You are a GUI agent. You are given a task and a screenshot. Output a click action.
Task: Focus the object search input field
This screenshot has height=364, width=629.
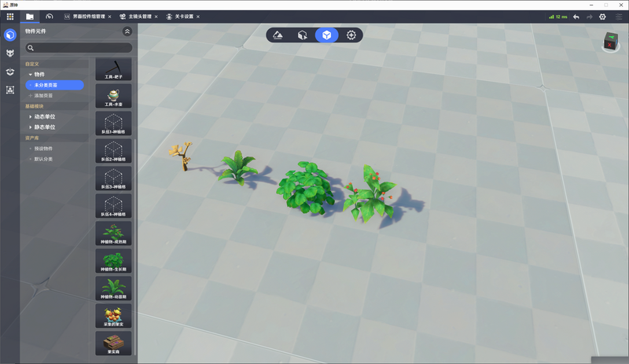pyautogui.click(x=79, y=48)
